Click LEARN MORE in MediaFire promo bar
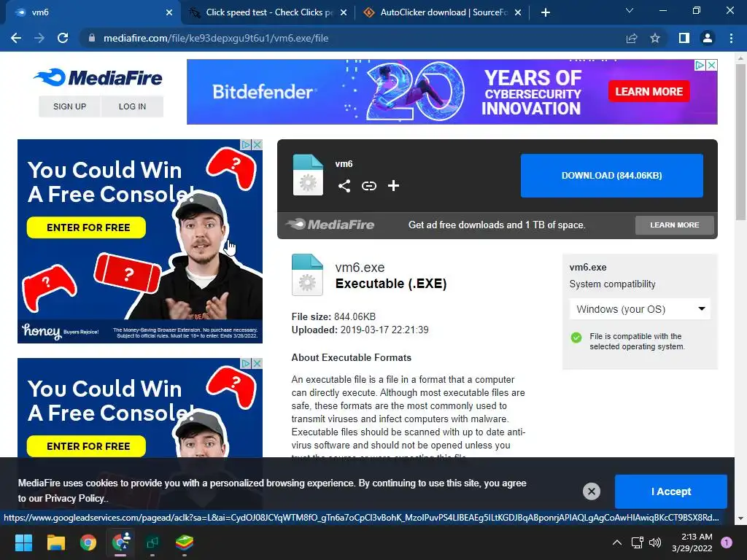This screenshot has height=560, width=747. pyautogui.click(x=675, y=225)
